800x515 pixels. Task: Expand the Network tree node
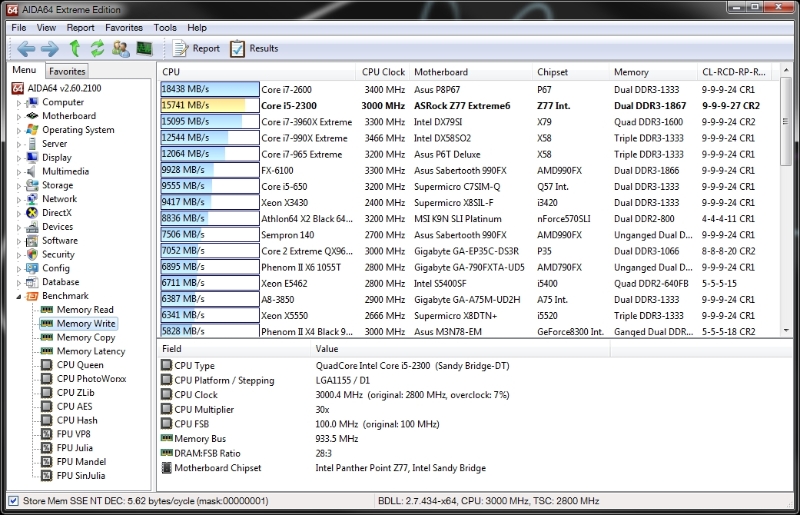(19, 199)
